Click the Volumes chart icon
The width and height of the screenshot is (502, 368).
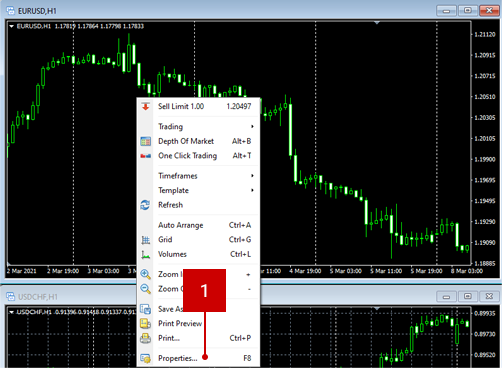[146, 254]
